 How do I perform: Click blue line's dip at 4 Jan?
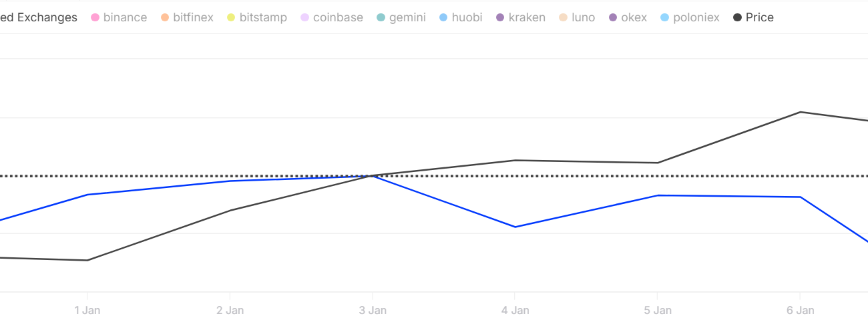[515, 227]
